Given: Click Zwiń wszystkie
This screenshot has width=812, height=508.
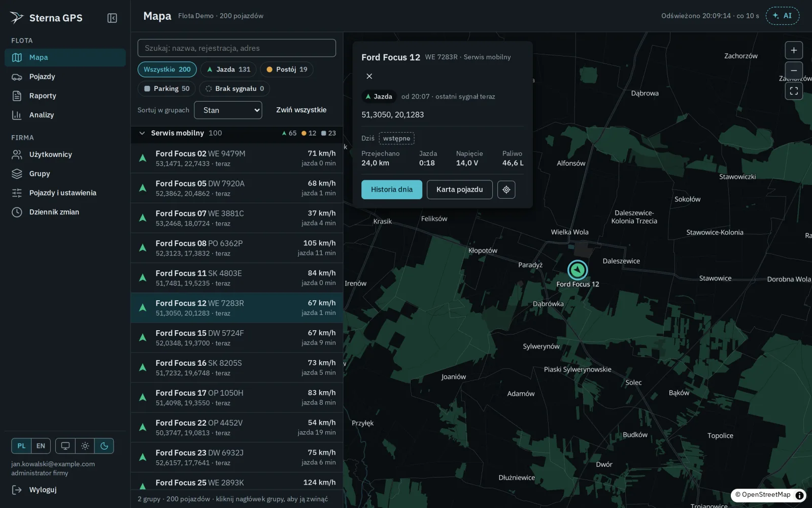Looking at the screenshot, I should point(301,110).
